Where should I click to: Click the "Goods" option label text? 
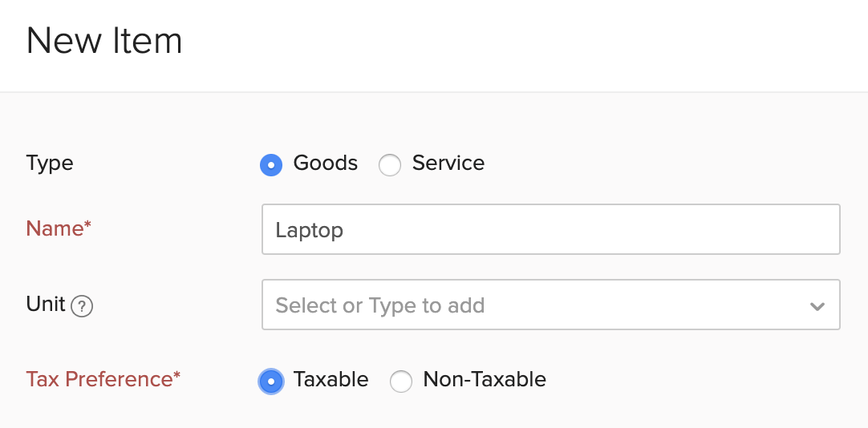pos(325,164)
